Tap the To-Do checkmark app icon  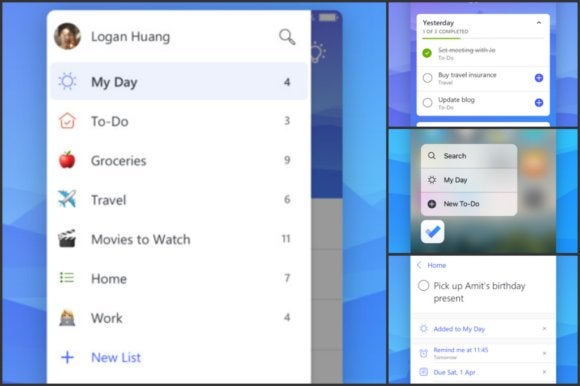click(432, 232)
